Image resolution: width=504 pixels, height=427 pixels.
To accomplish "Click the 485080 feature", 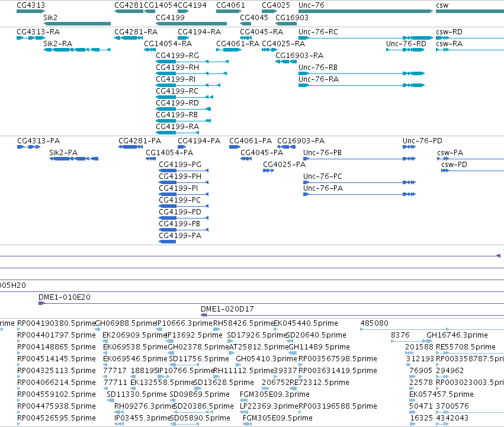I will coord(432,329).
